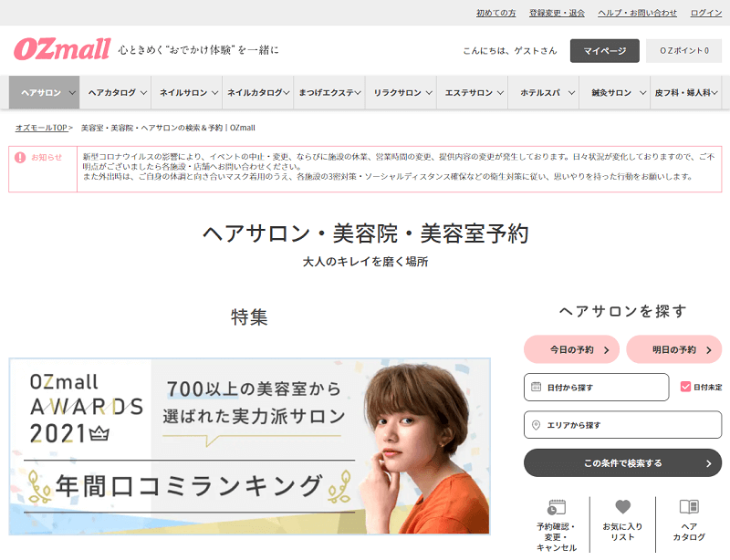Click the こんにちは、ゲストさん greeting text
Viewport: 730px width, 560px height.
coord(510,51)
